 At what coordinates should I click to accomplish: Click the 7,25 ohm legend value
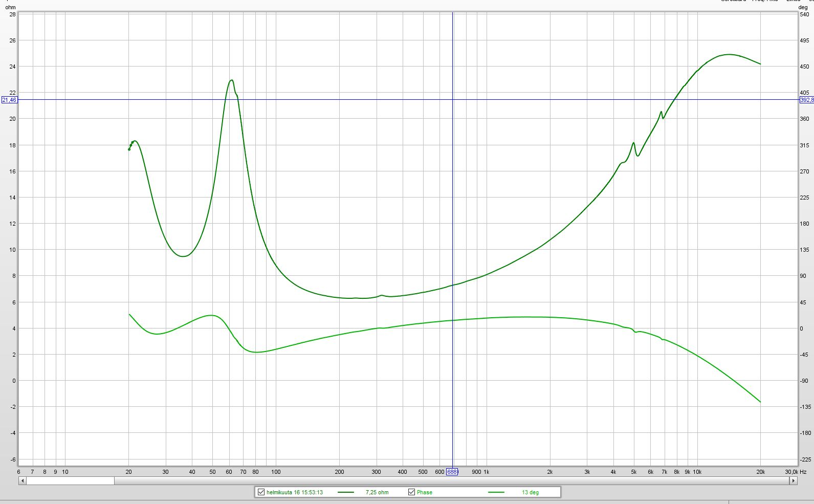[377, 492]
